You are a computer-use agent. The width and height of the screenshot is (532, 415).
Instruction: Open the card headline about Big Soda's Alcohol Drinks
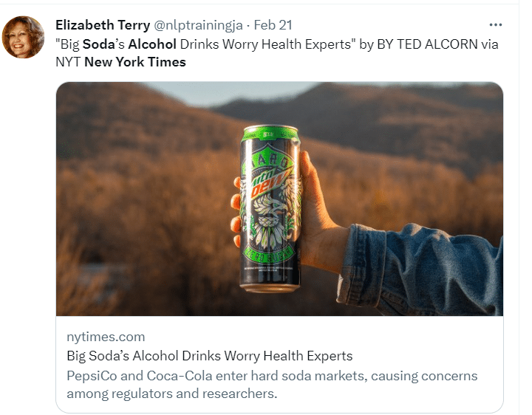(209, 356)
